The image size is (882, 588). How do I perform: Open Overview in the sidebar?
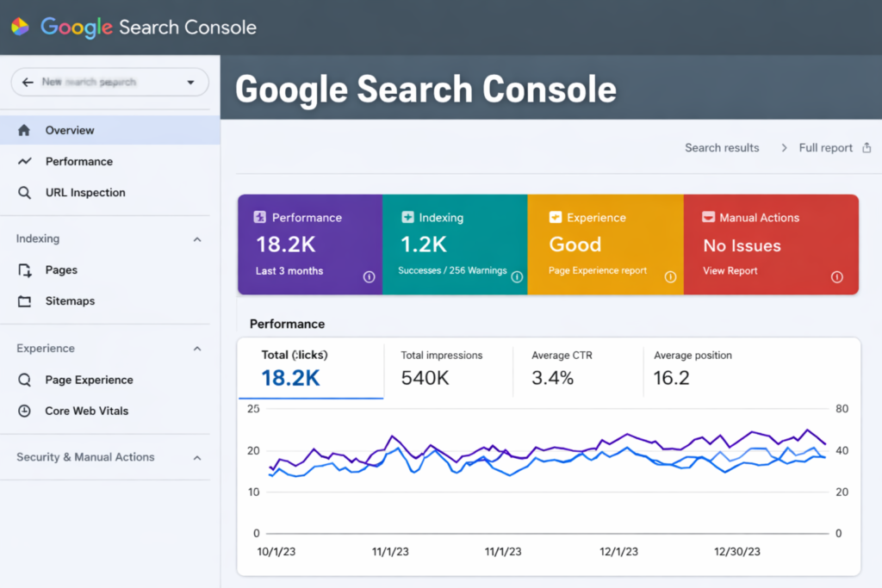pyautogui.click(x=110, y=130)
